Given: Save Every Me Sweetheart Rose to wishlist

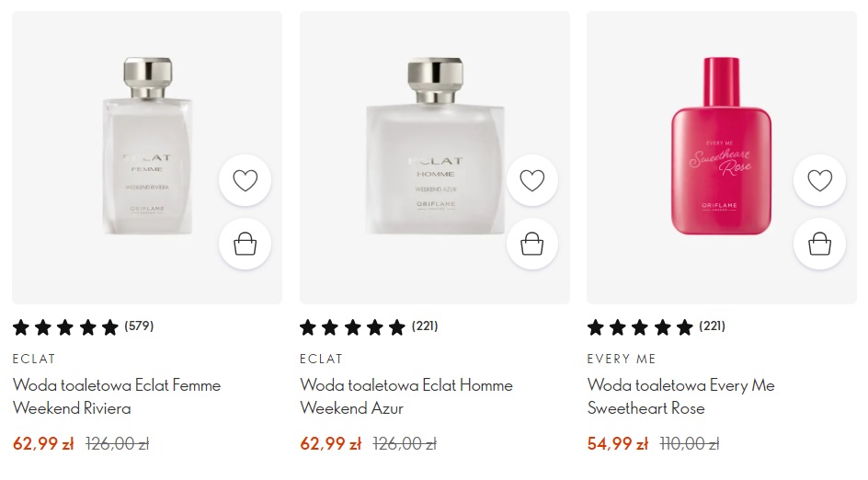Looking at the screenshot, I should click(819, 180).
